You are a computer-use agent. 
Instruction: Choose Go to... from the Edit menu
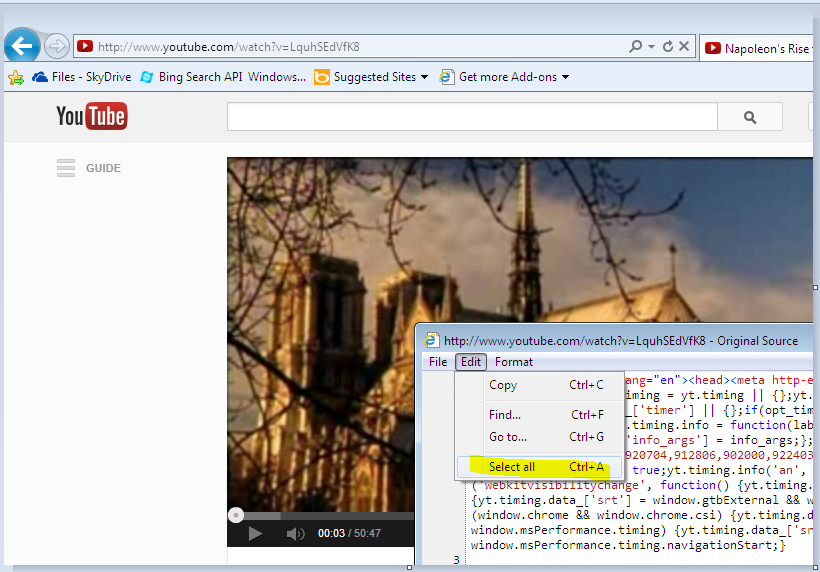[x=540, y=437]
